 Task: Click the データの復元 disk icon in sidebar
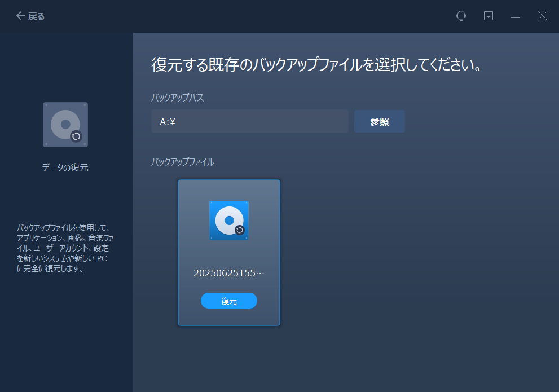(x=65, y=125)
